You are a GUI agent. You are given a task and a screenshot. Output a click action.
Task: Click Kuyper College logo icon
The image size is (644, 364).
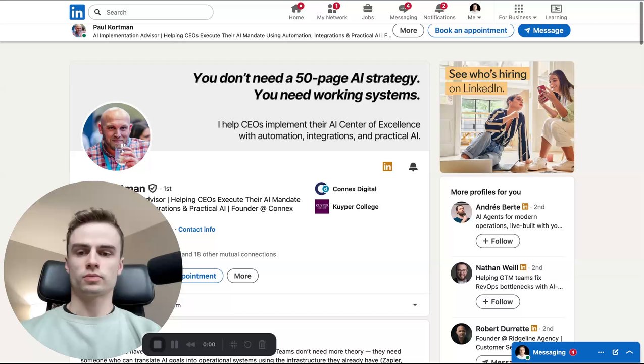click(322, 207)
